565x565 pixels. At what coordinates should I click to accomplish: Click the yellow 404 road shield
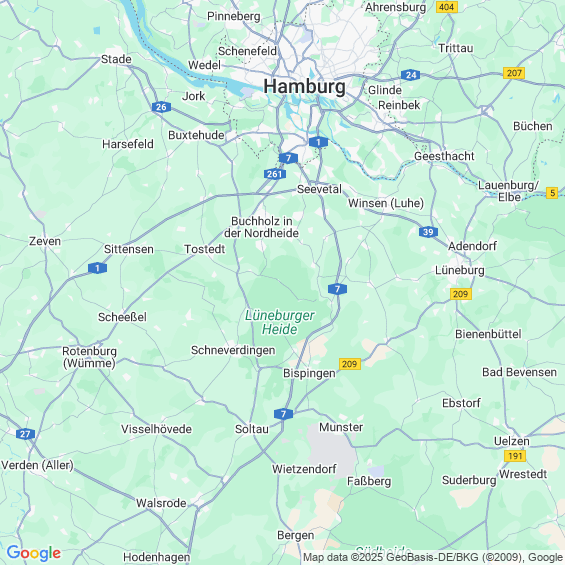pos(447,7)
